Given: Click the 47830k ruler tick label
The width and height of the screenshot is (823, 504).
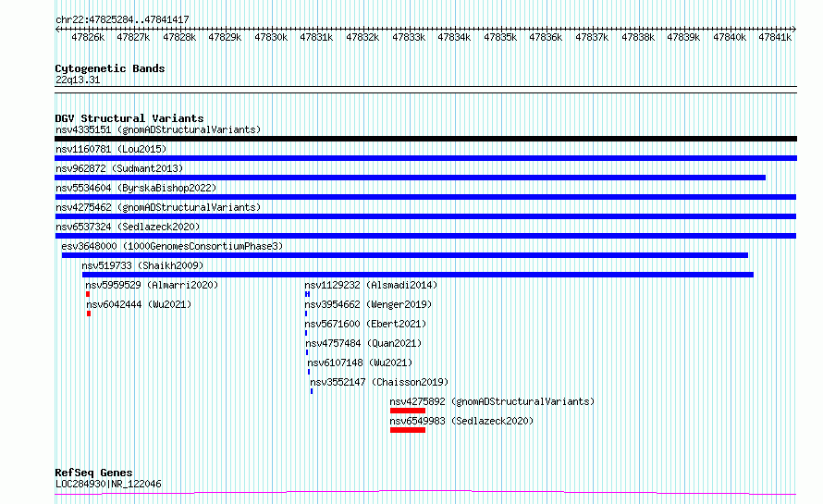Looking at the screenshot, I should pos(271,37).
